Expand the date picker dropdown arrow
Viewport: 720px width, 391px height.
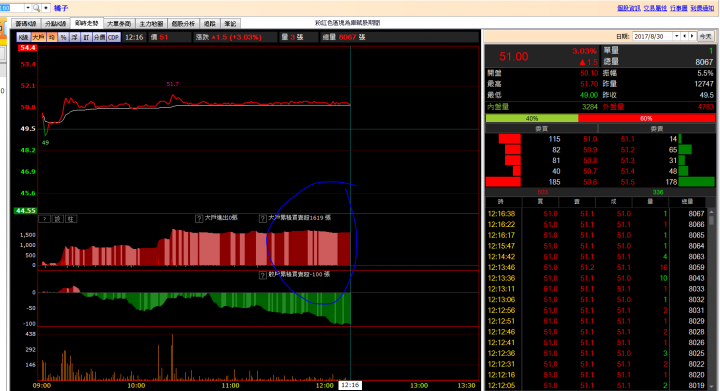click(x=676, y=36)
